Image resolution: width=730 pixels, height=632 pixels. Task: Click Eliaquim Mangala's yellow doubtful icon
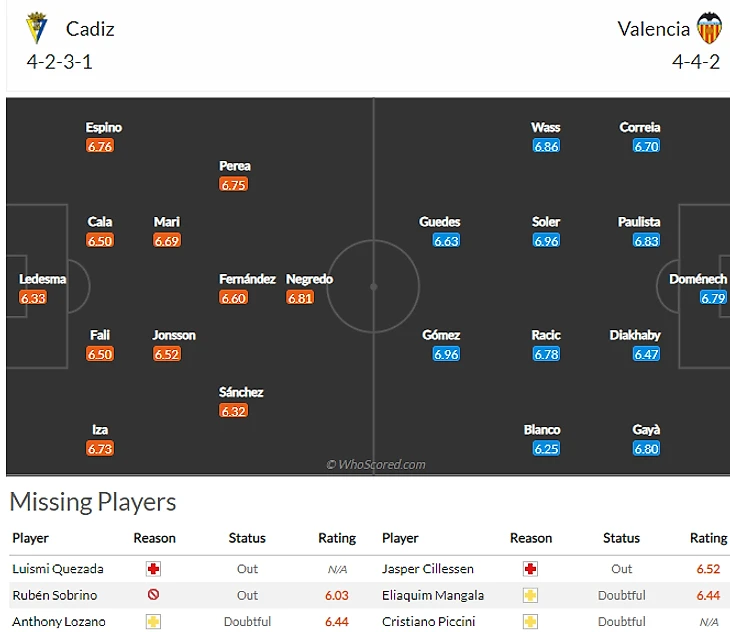[530, 595]
